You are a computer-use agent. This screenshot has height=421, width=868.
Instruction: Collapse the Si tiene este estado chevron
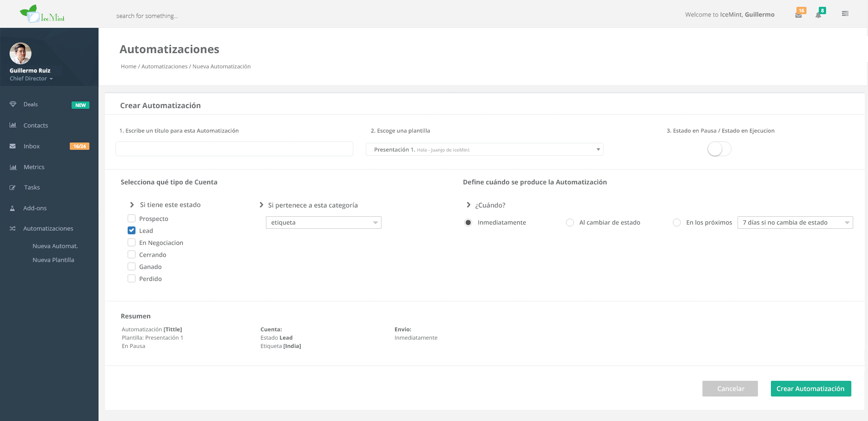click(132, 205)
